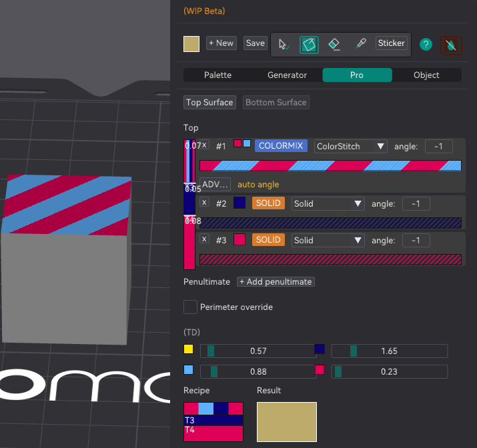This screenshot has width=477, height=448.
Task: Click the navy hatched preview of layer #2
Action: click(x=330, y=223)
